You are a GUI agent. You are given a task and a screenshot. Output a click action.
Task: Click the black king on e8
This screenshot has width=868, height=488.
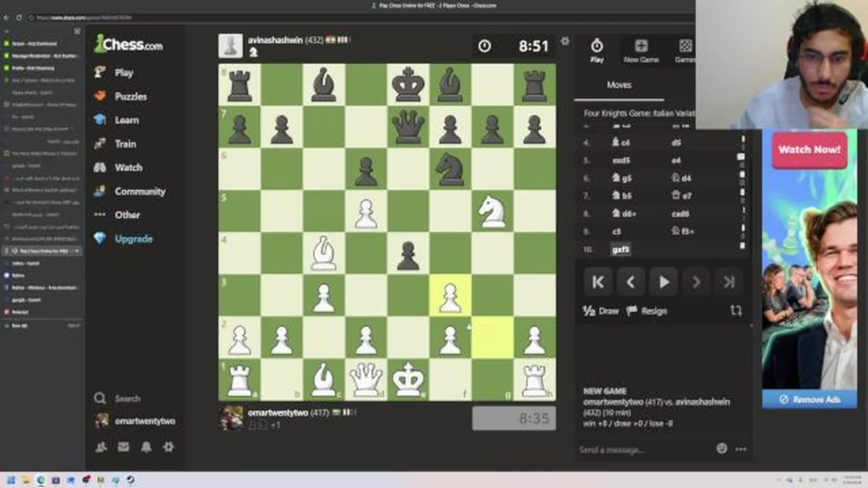click(408, 85)
